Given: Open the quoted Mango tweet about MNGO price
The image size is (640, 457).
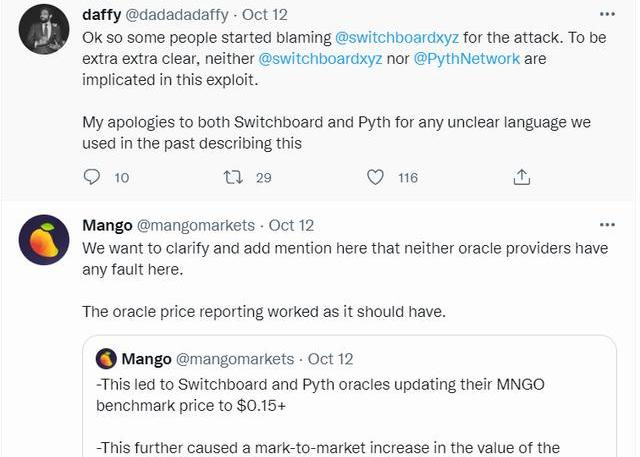Looking at the screenshot, I should [x=349, y=397].
